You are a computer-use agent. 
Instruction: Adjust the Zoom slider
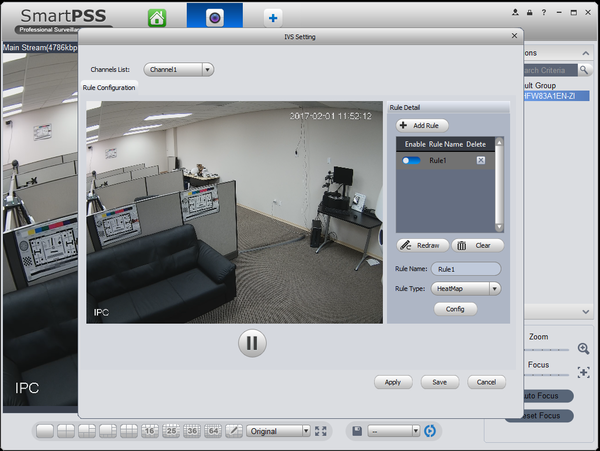(x=546, y=350)
